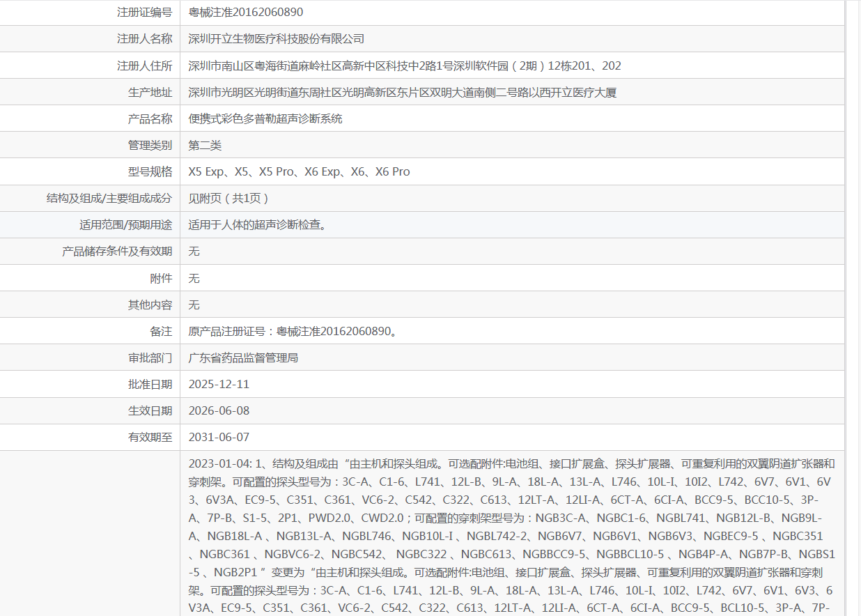Select the text 适用于人体的超声诊断检查。

click(x=258, y=225)
